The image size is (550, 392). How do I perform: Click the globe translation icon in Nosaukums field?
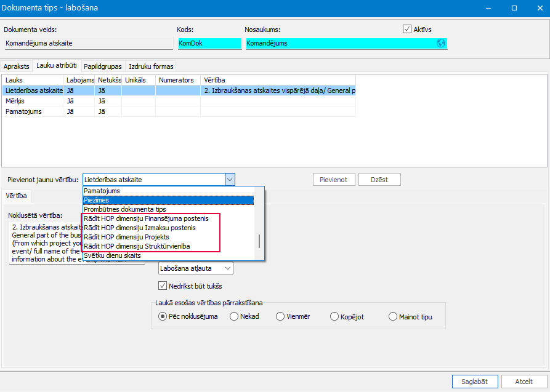tap(441, 43)
